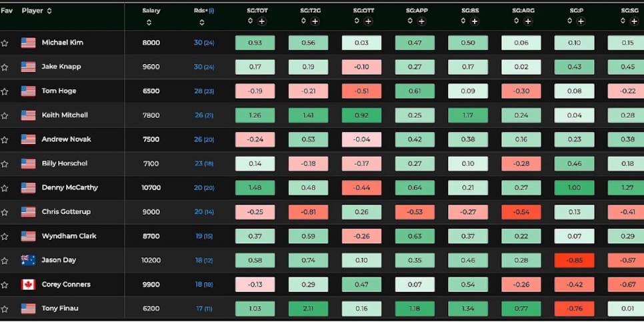Screen dimensions: 644x322
Task: Sort the table by Player name arrows
Action: coord(49,11)
